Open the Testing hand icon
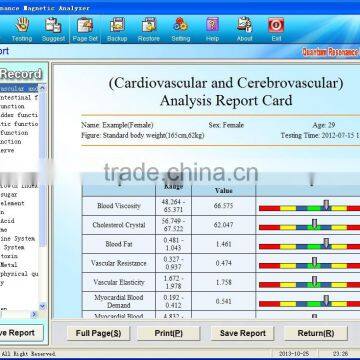The width and height of the screenshot is (360, 360). [x=22, y=29]
